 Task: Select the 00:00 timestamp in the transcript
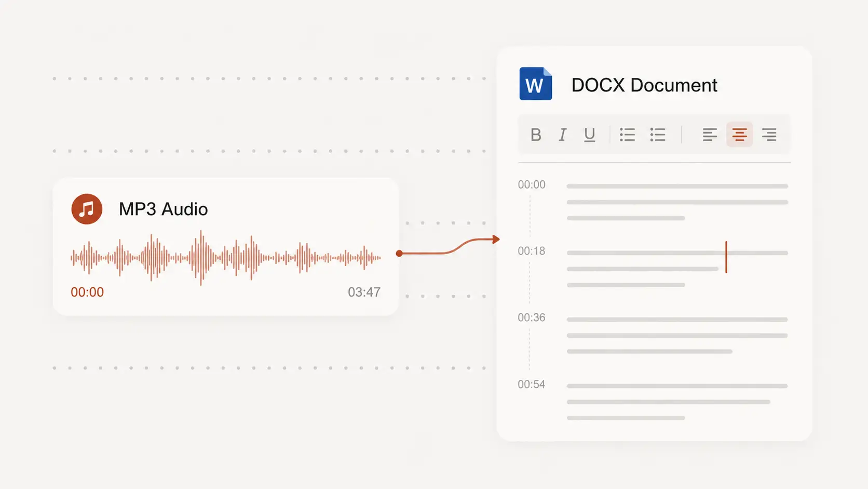(x=532, y=184)
